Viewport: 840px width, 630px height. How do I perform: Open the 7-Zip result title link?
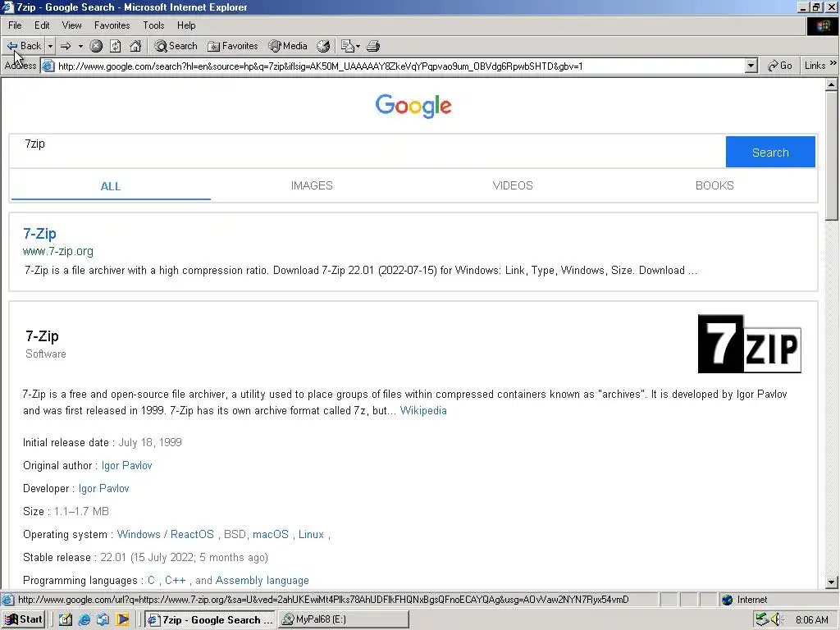[39, 234]
